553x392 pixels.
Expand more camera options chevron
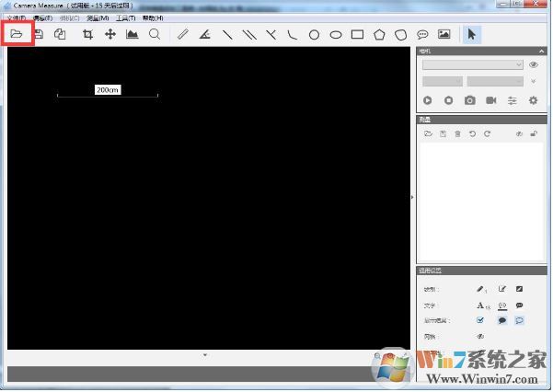533,82
